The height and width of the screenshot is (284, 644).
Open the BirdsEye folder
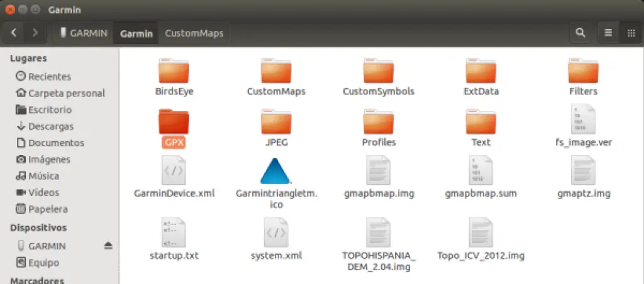tap(174, 71)
